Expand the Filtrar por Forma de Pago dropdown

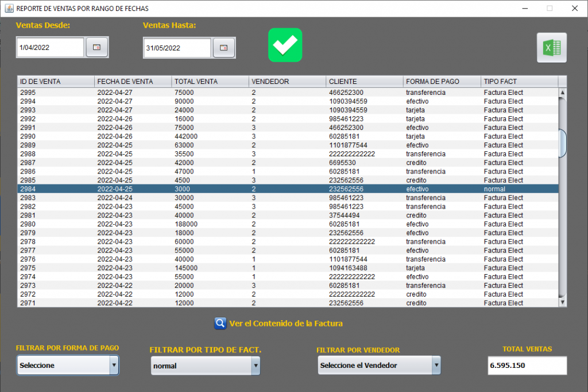[114, 365]
